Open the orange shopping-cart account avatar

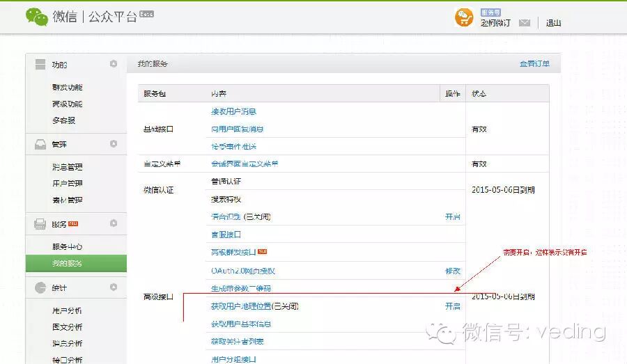(x=464, y=17)
